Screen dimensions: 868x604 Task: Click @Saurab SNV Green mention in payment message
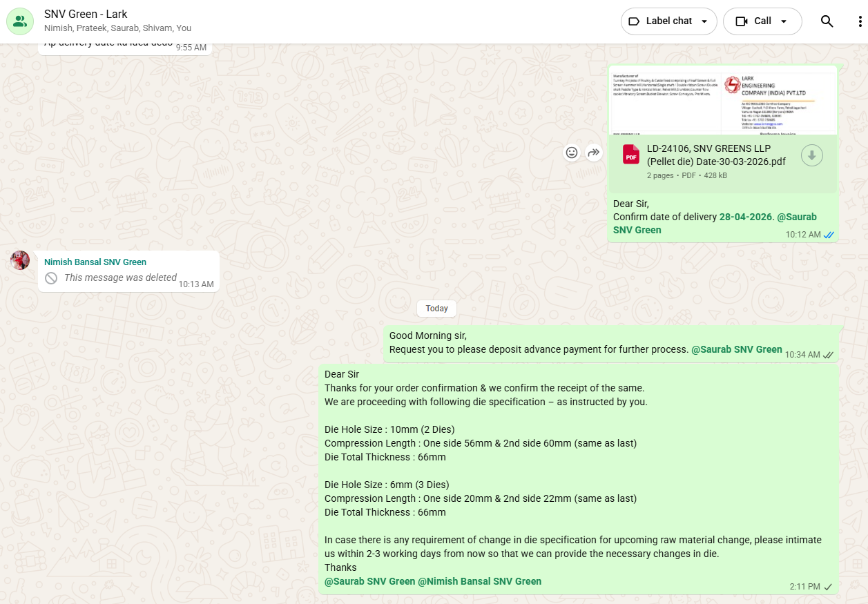737,350
